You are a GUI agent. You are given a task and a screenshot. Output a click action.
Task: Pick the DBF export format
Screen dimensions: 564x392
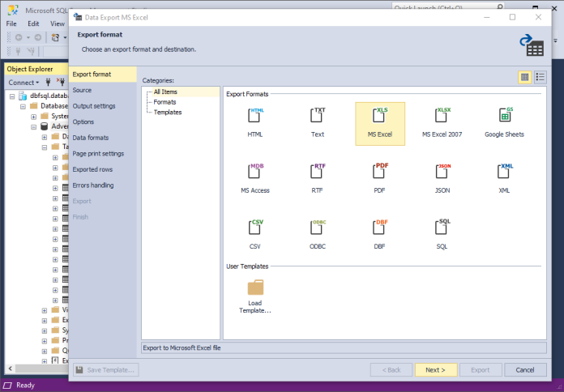click(380, 235)
